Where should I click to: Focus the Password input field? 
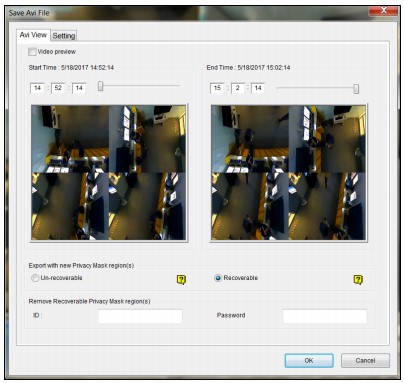click(325, 316)
